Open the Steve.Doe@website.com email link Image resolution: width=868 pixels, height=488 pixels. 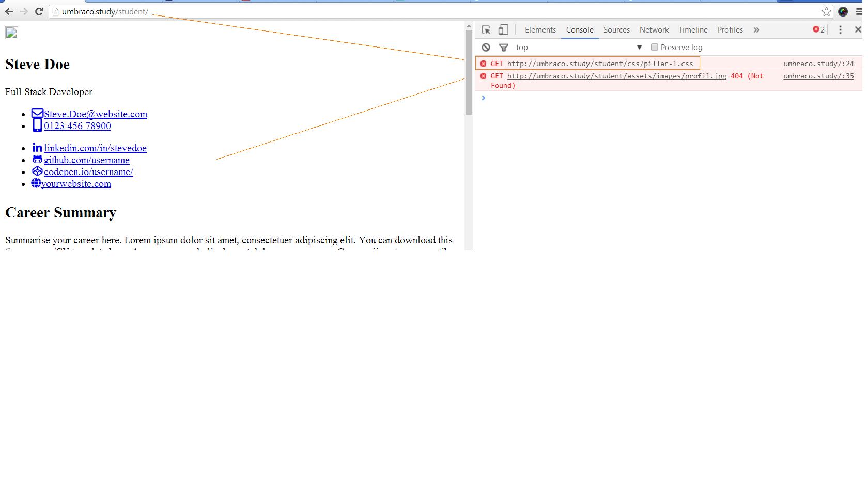95,114
